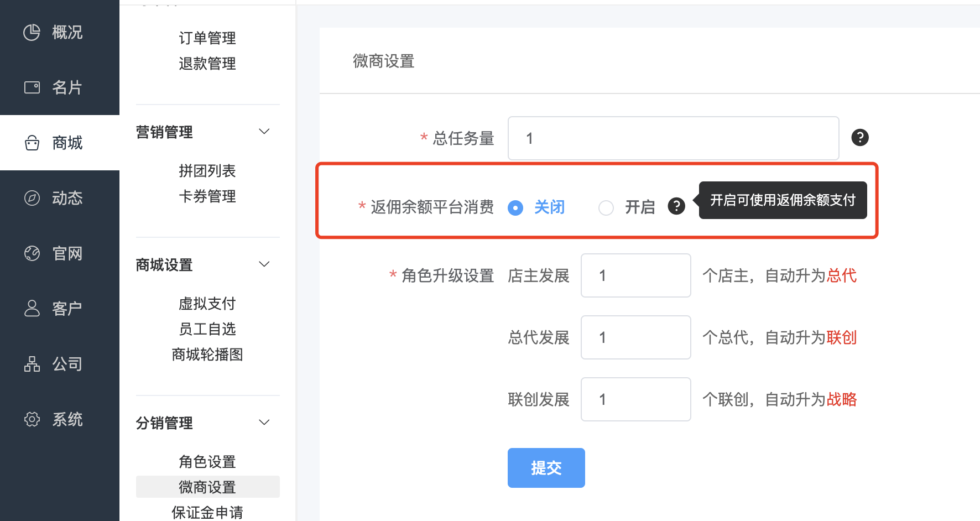The width and height of the screenshot is (980, 521).
Task: Go to 概况 in main navigation
Action: coord(60,32)
